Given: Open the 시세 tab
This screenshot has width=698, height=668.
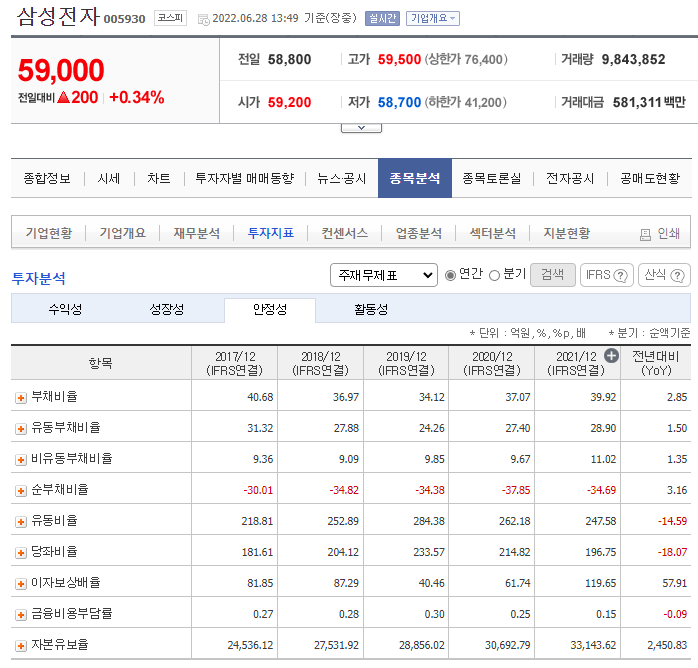Looking at the screenshot, I should 109,178.
